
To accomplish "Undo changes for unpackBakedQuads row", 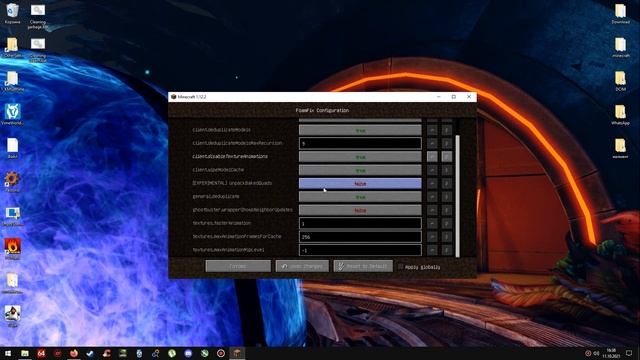I will 432,183.
